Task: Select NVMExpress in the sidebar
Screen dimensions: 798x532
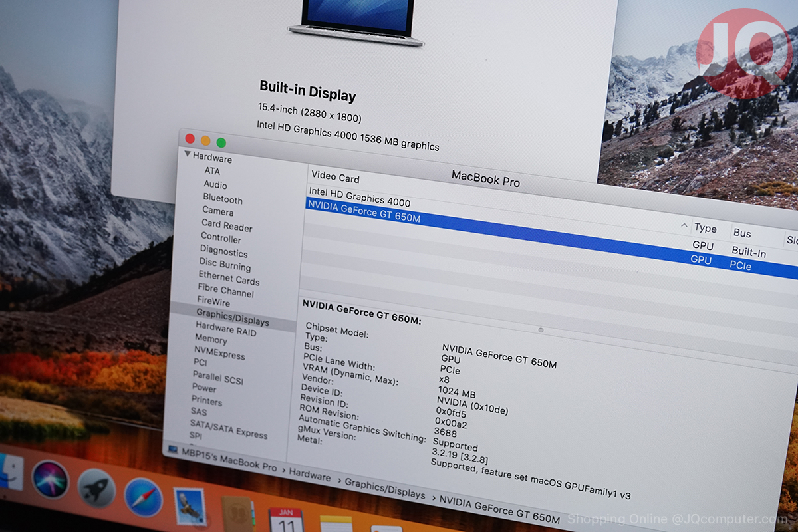Action: pos(219,352)
